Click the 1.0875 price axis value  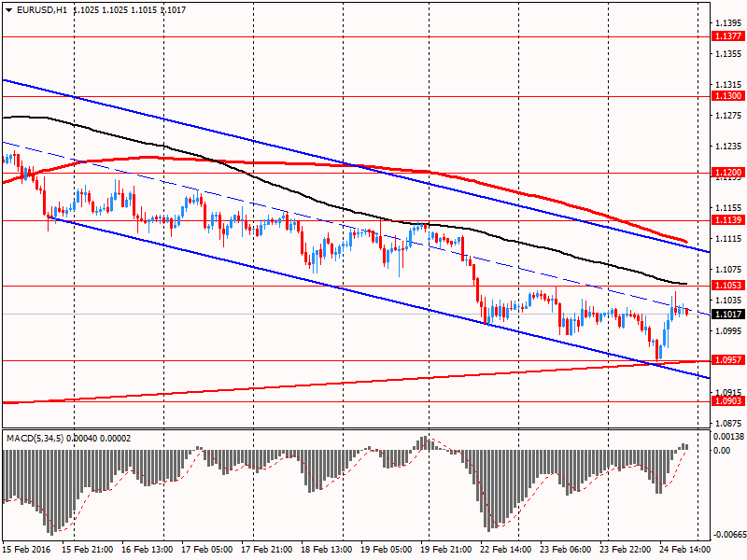(728, 424)
